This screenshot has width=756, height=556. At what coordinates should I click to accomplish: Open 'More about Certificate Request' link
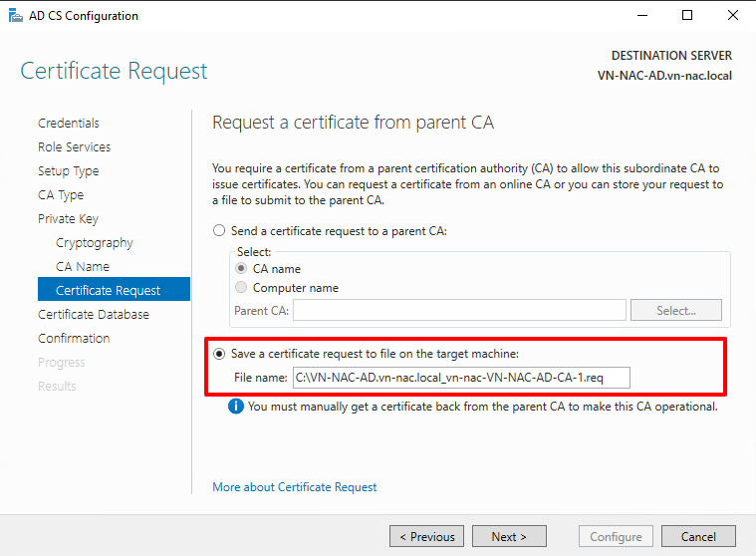[x=295, y=487]
